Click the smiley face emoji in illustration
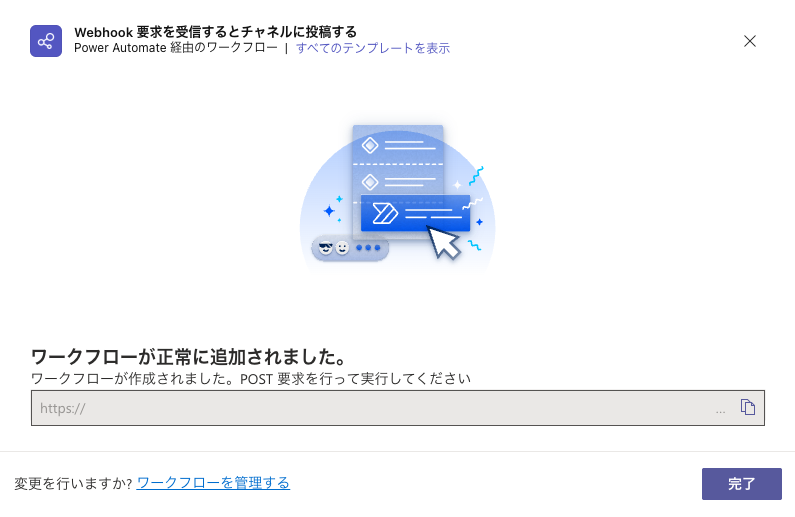 pos(343,248)
